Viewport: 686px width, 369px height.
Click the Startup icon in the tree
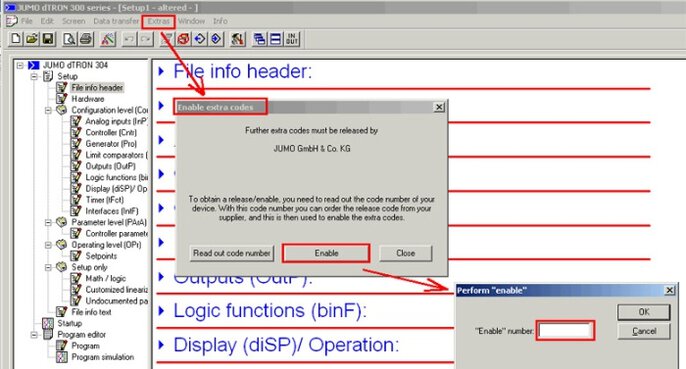tap(48, 323)
